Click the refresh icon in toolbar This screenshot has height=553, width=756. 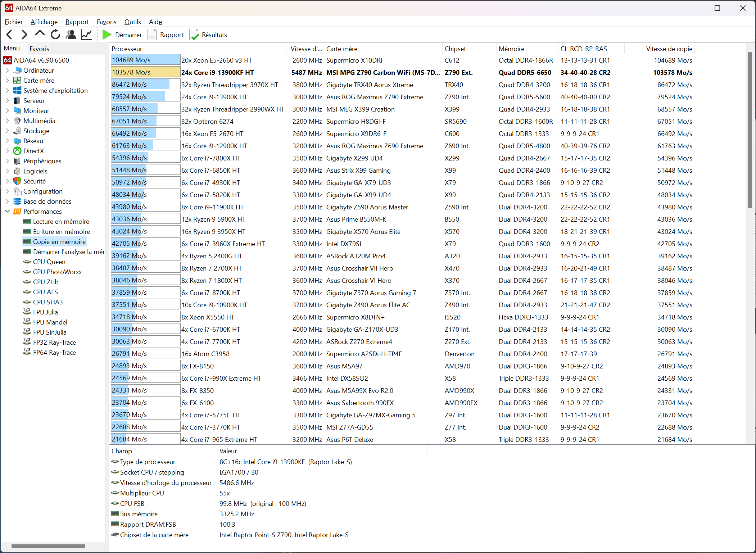55,35
